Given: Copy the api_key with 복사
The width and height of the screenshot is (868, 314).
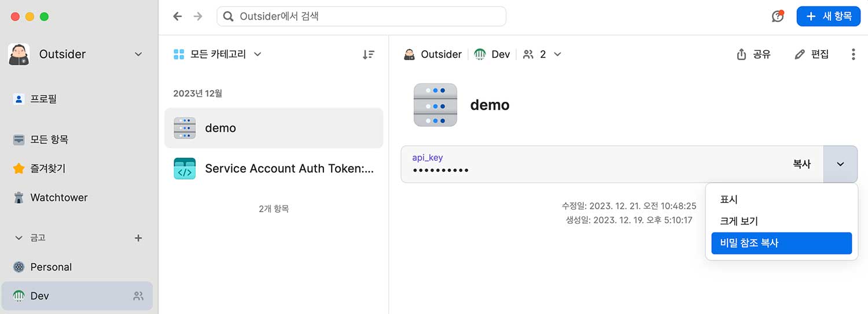Looking at the screenshot, I should click(801, 164).
